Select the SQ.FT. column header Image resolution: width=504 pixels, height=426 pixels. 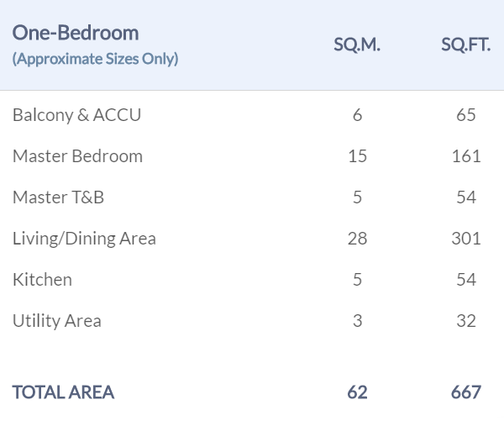465,45
